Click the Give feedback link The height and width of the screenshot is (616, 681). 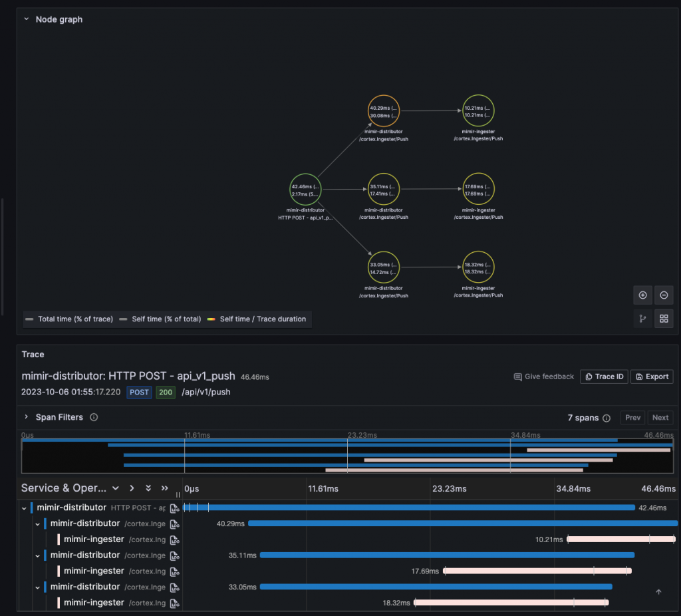(544, 377)
